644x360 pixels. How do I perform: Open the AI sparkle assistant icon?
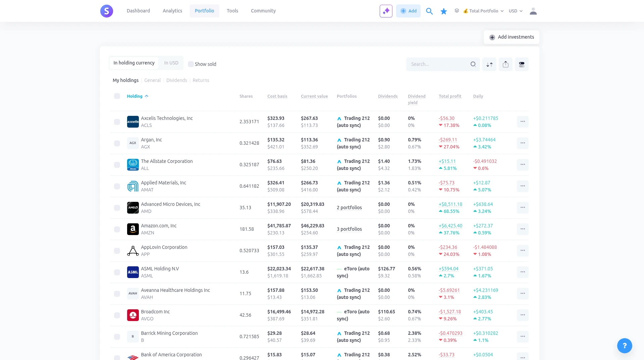[x=386, y=11]
